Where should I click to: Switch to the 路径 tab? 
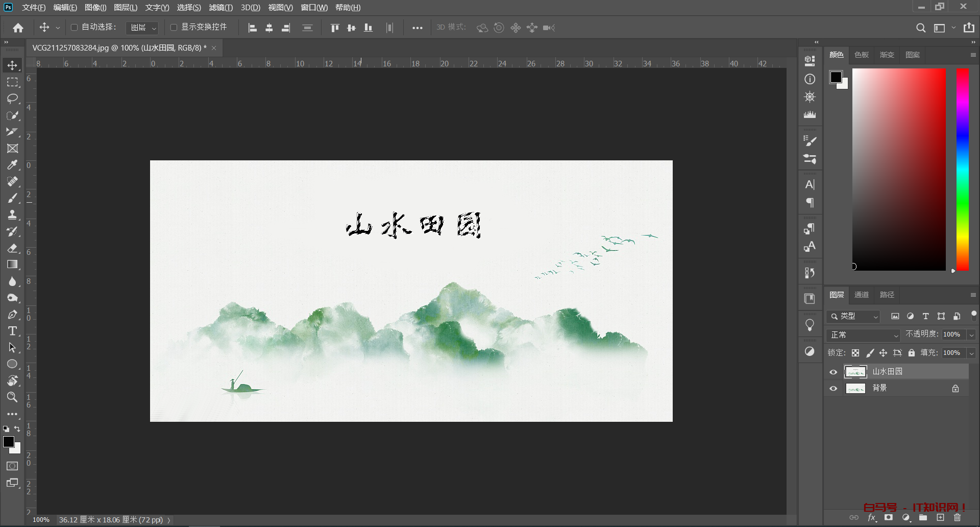point(887,295)
